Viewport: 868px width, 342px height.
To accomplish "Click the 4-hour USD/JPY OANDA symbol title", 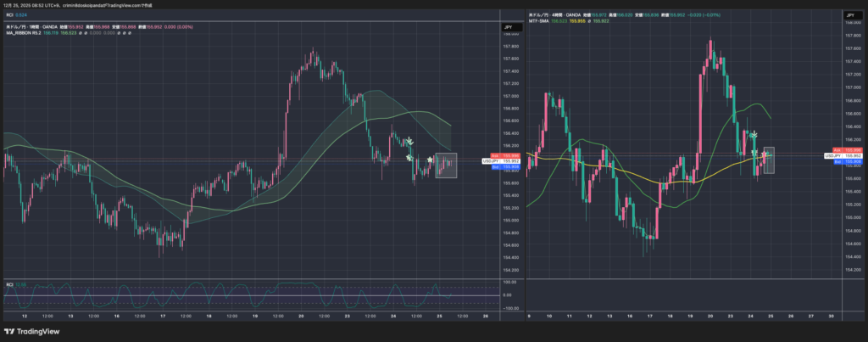I will (559, 14).
